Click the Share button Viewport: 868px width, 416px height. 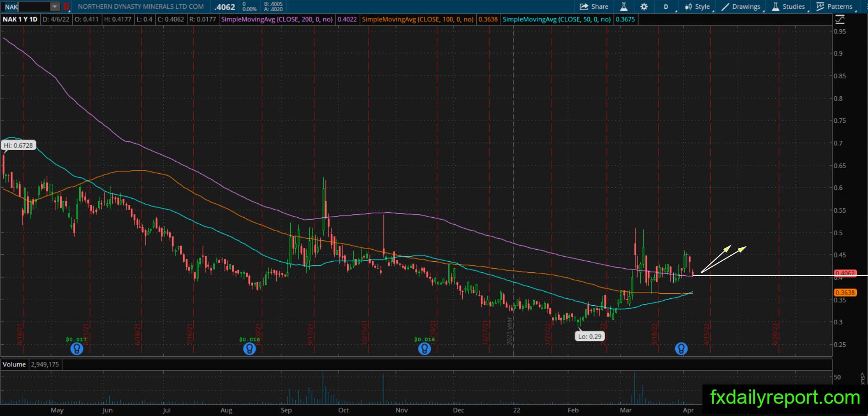click(x=594, y=6)
